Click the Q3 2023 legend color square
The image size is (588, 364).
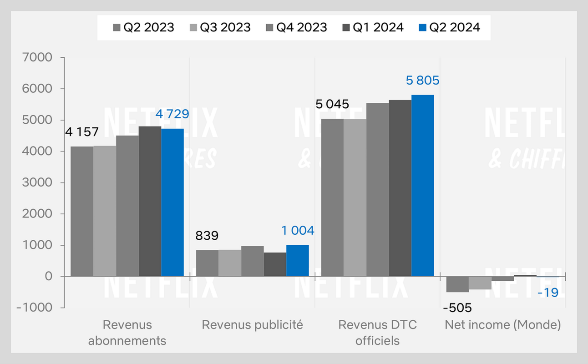193,28
